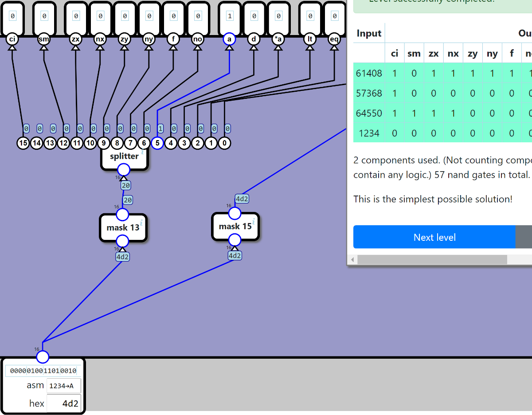This screenshot has width=532, height=415.
Task: Select splitter bit pin 10
Action: coord(90,143)
